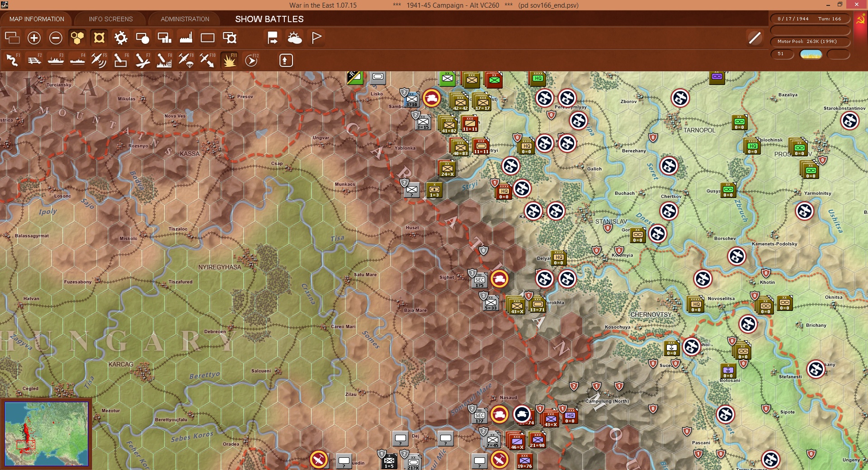Click the SHOW BATTLES mode heading
868x470 pixels.
269,19
